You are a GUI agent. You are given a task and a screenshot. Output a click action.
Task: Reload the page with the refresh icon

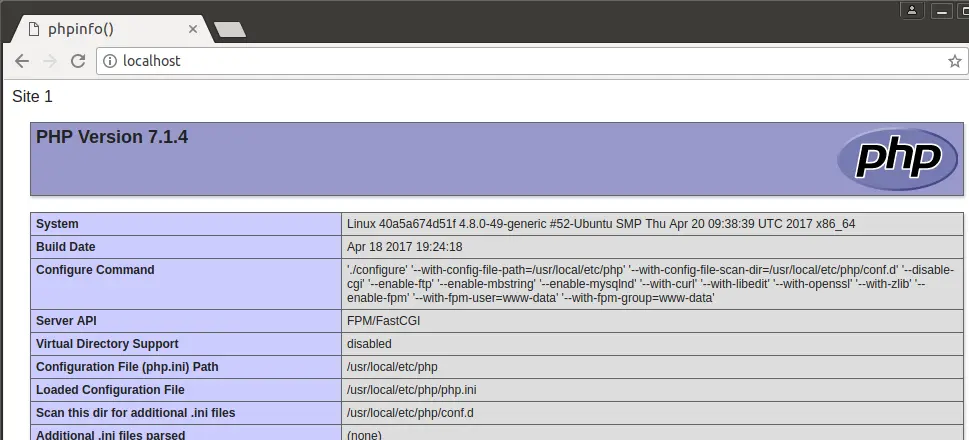tap(78, 61)
